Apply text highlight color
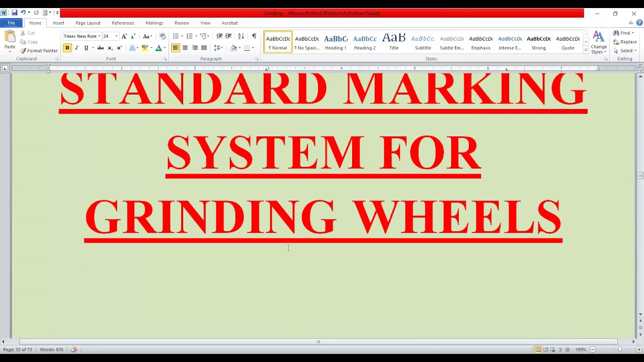This screenshot has height=362, width=644. click(x=144, y=48)
